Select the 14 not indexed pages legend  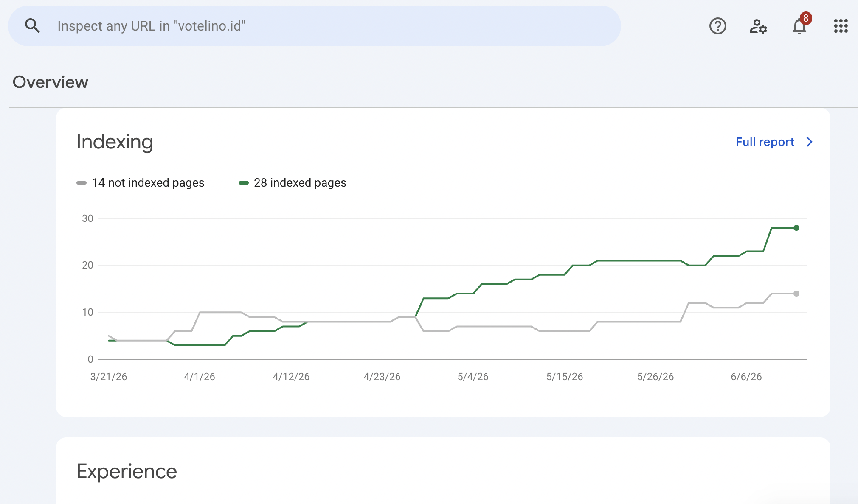[148, 183]
